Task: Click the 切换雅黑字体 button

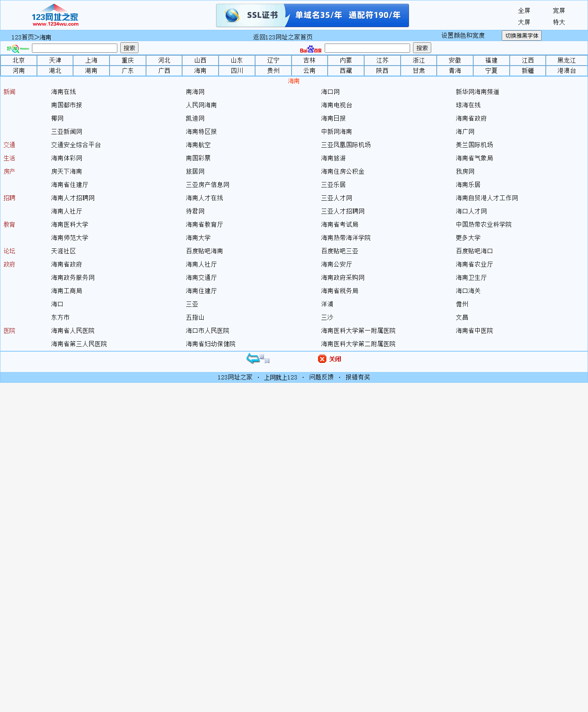Action: pyautogui.click(x=522, y=36)
